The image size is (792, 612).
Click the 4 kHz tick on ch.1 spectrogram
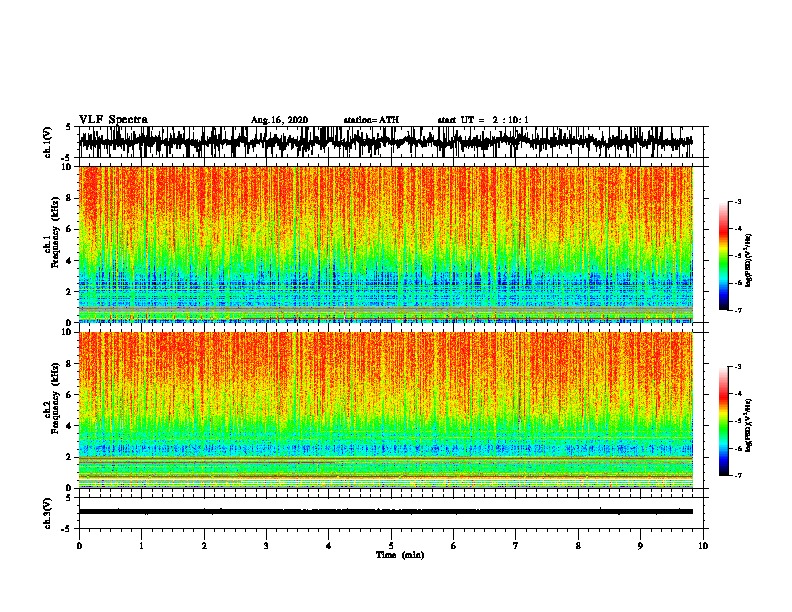click(x=69, y=261)
